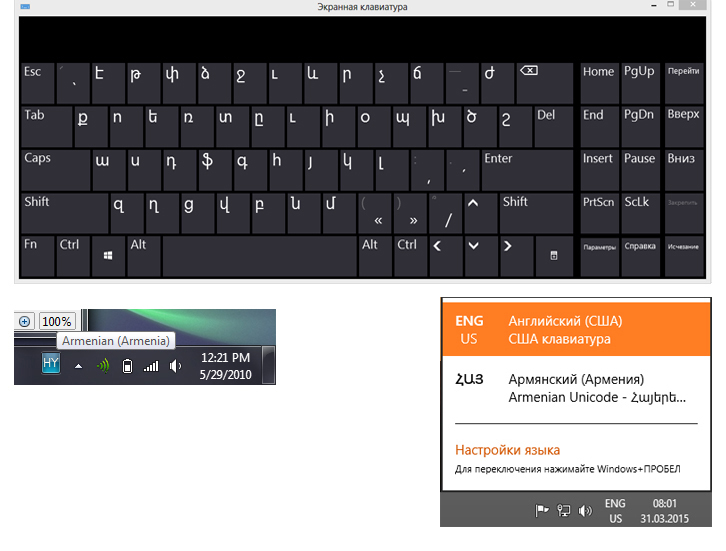Toggle the left Shift key
Viewport: 726px width, 551px height.
click(x=64, y=213)
